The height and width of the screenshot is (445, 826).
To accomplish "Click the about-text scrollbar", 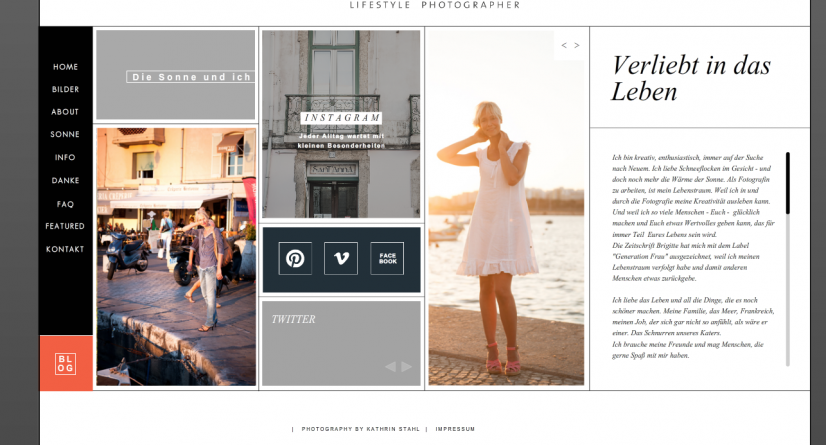I will [788, 184].
